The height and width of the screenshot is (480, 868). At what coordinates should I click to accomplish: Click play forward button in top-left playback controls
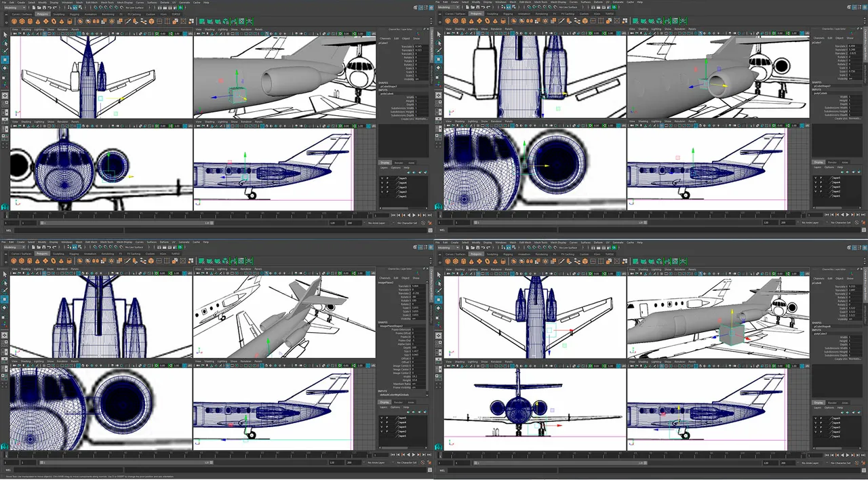pyautogui.click(x=414, y=215)
